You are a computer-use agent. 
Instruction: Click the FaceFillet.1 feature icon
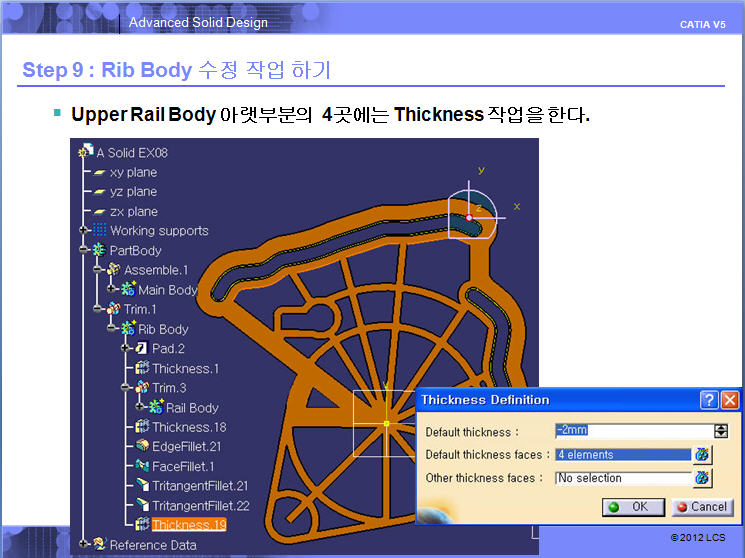[x=141, y=466]
